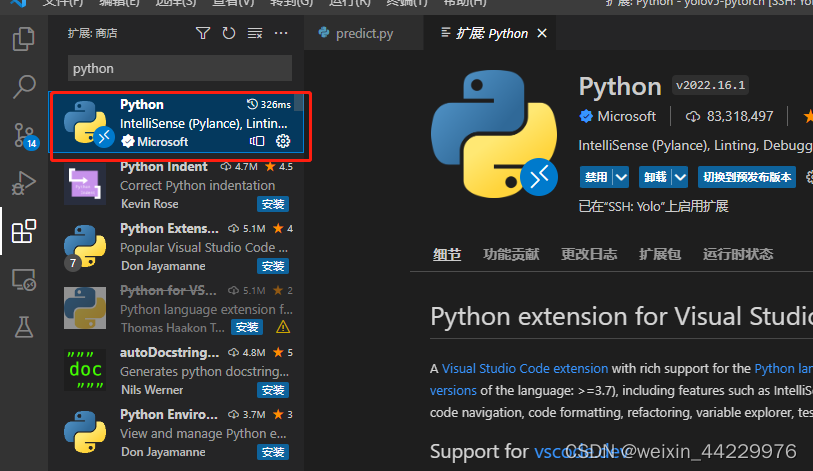Open the Search view in activity bar
This screenshot has height=471, width=813.
(x=24, y=87)
